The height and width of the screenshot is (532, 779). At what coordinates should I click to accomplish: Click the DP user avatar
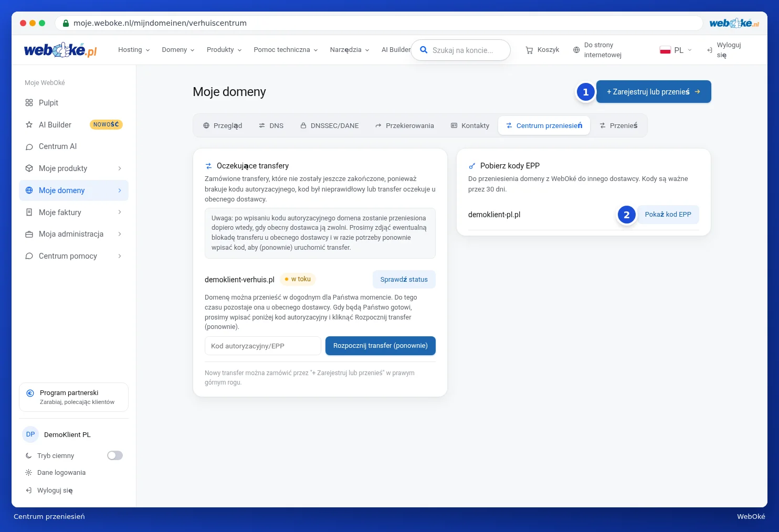(30, 434)
